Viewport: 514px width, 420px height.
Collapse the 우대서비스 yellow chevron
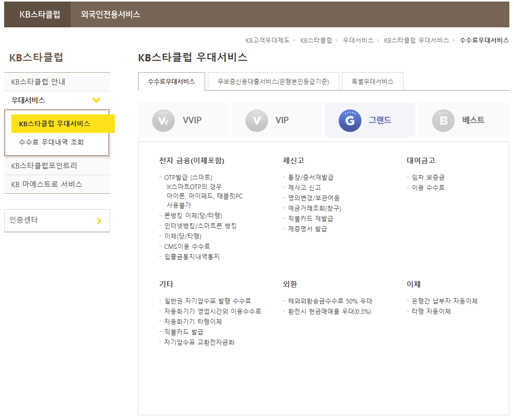pyautogui.click(x=96, y=100)
